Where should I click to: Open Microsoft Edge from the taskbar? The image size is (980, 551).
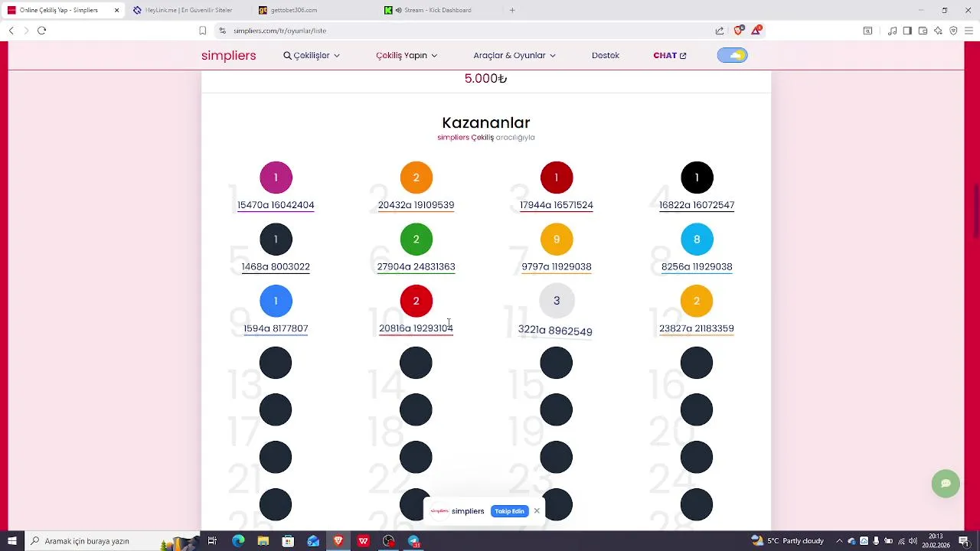click(238, 541)
